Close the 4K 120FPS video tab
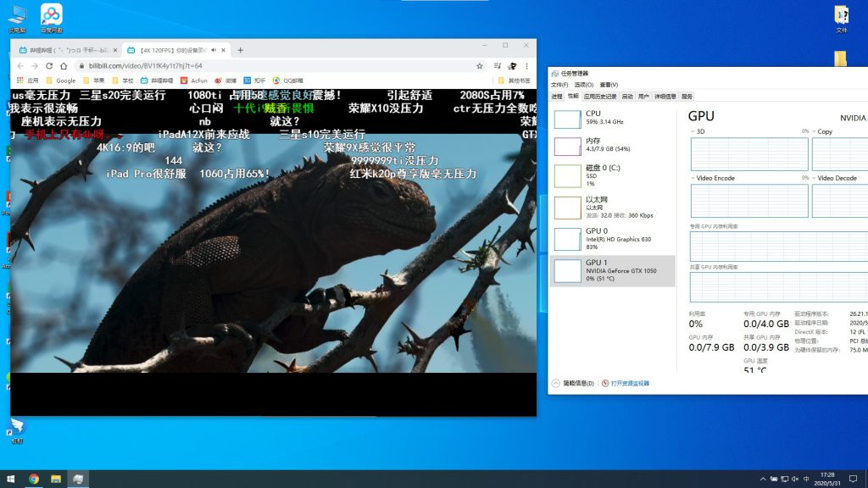The image size is (868, 488). [223, 50]
